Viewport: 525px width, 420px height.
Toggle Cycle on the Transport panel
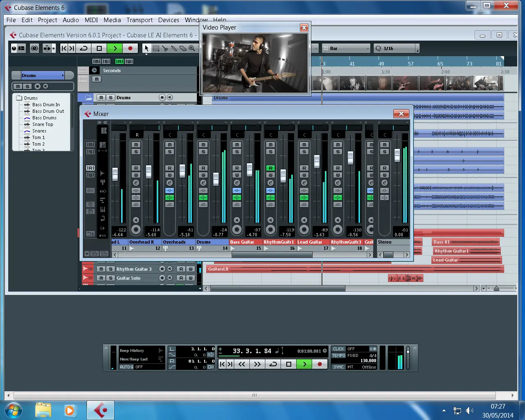[273, 364]
